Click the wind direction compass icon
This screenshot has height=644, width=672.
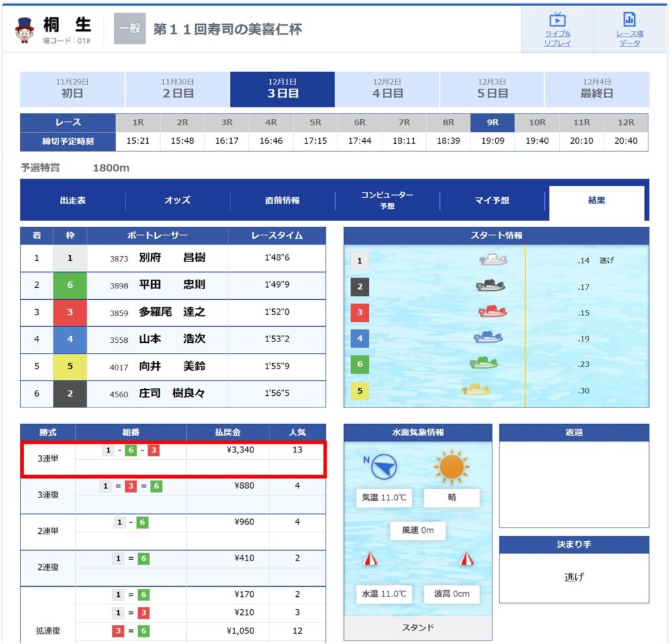[384, 467]
